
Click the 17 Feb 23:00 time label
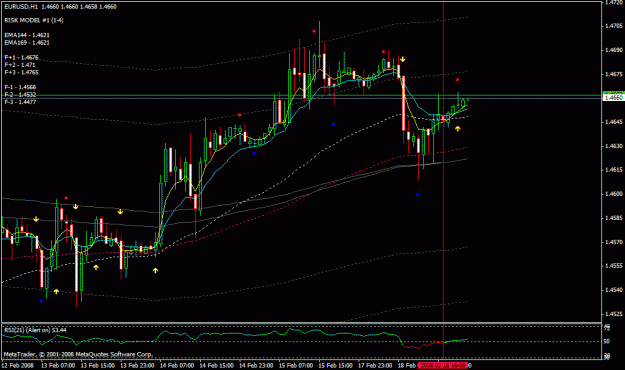pos(375,366)
